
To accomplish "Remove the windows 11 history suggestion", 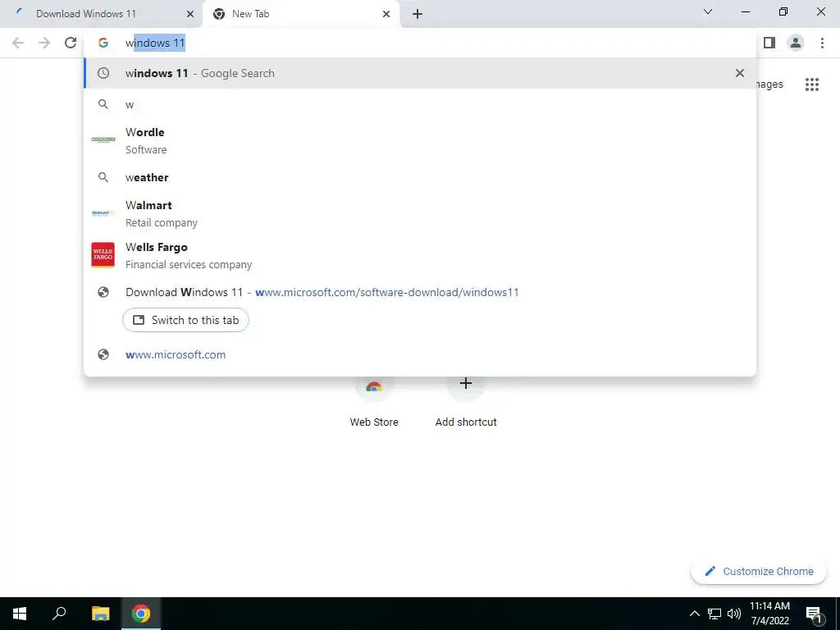I will click(x=740, y=73).
